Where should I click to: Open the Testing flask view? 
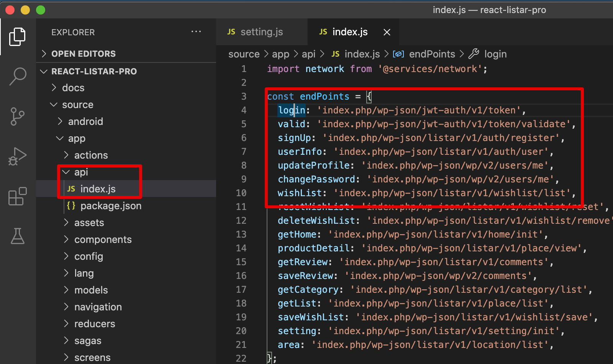(18, 236)
